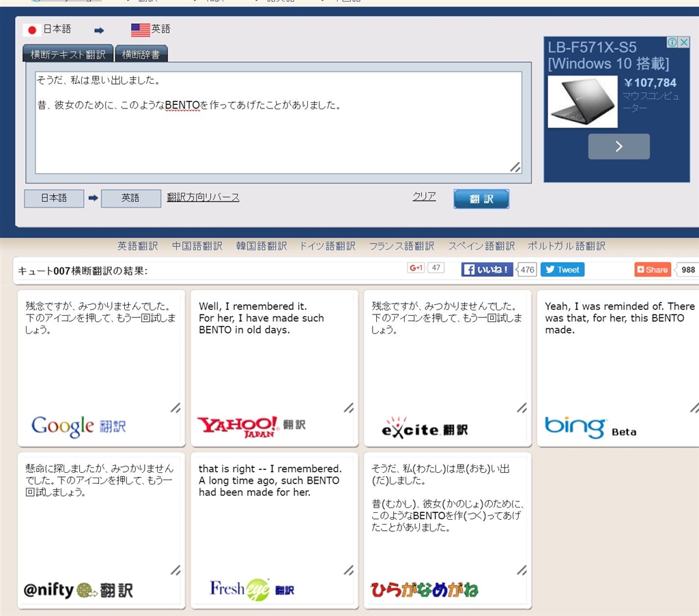This screenshot has width=699, height=616.
Task: Click 翻訳方向リバース link
Action: (203, 197)
